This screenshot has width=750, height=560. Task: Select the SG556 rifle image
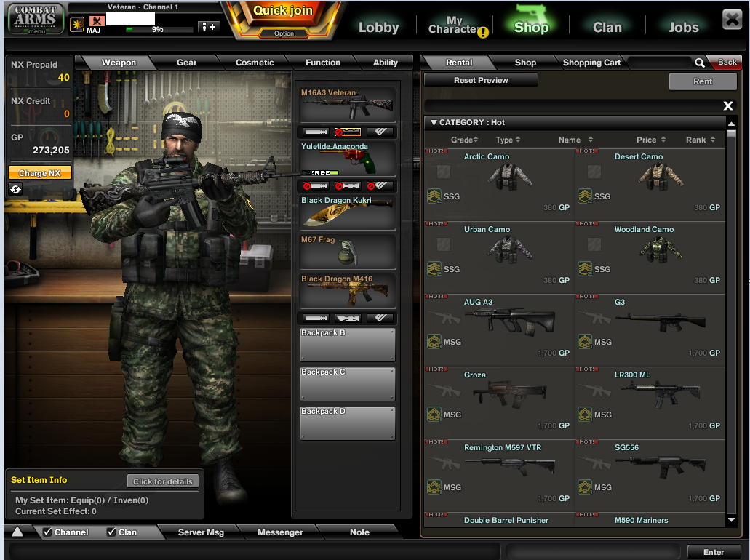pos(661,466)
